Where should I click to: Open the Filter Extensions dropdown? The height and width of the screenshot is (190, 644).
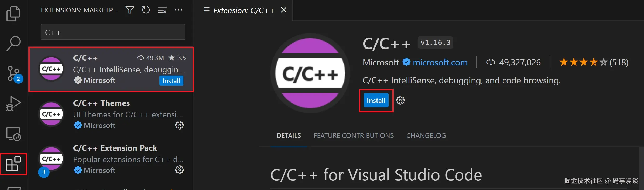click(x=129, y=10)
